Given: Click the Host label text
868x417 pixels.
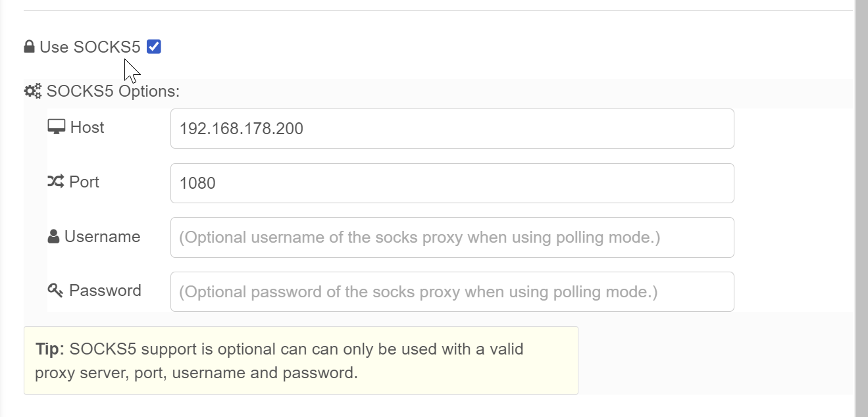Looking at the screenshot, I should pyautogui.click(x=87, y=127).
